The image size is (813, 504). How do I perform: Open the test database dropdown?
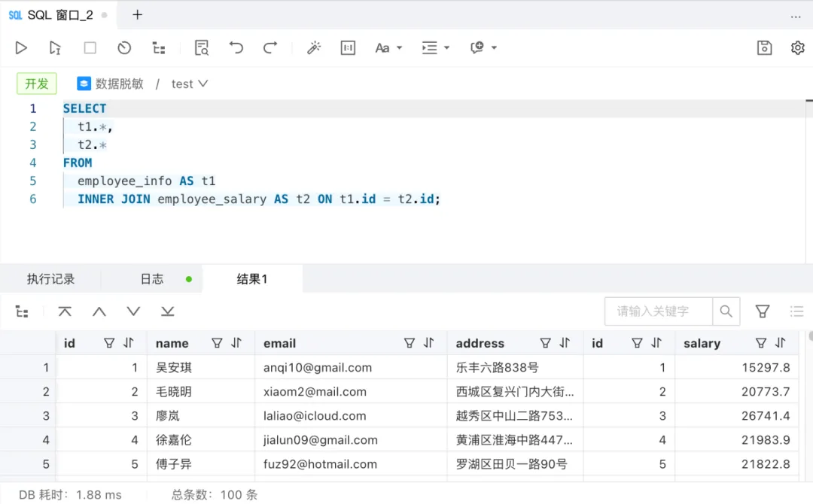190,83
